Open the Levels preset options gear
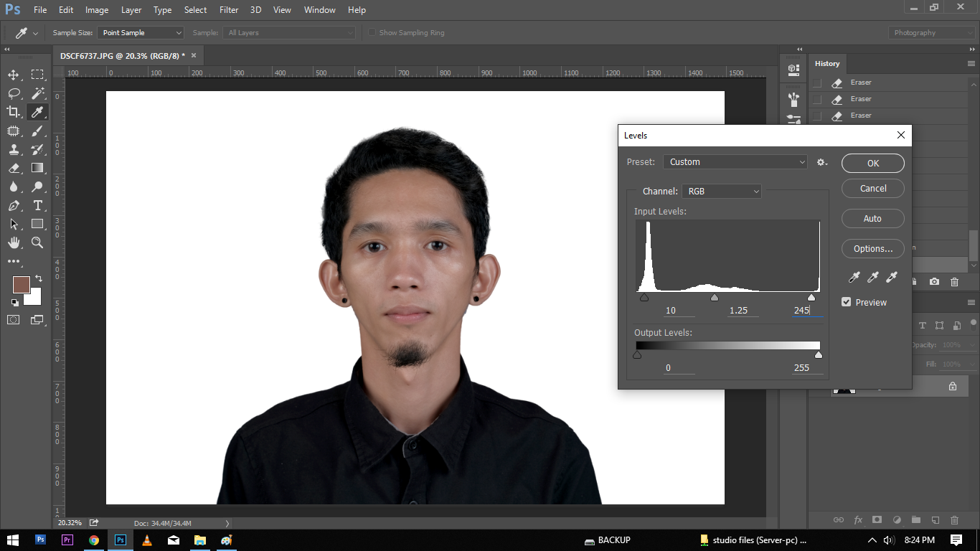Image resolution: width=980 pixels, height=551 pixels. (822, 162)
